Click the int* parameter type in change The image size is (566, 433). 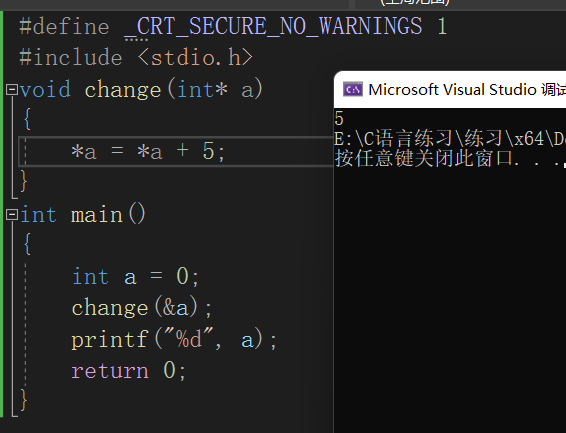pos(202,89)
